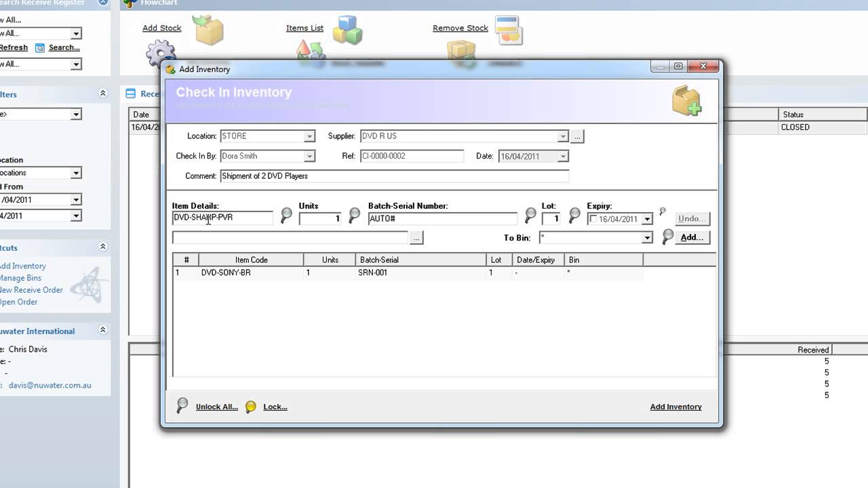Click the Add Stock box icon

tap(208, 30)
